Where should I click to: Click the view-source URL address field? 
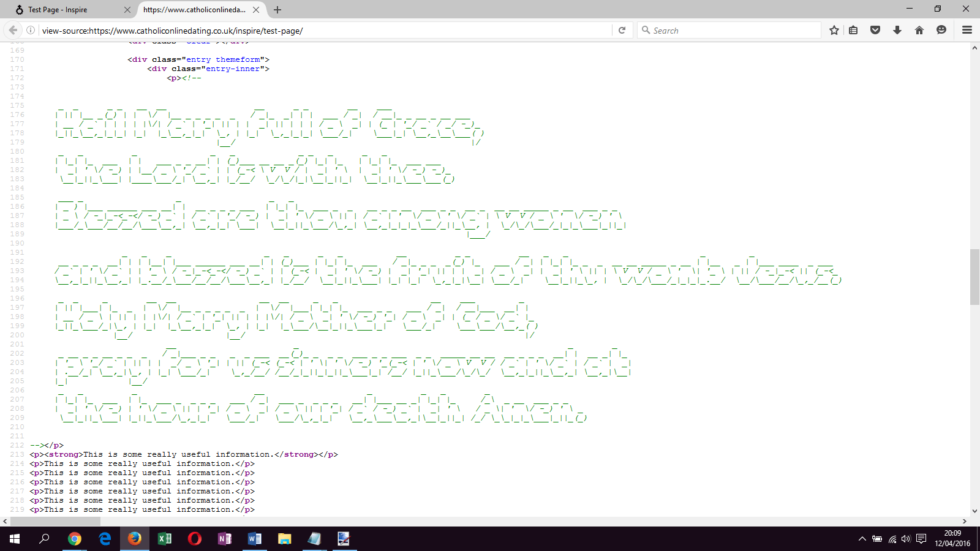pyautogui.click(x=325, y=31)
